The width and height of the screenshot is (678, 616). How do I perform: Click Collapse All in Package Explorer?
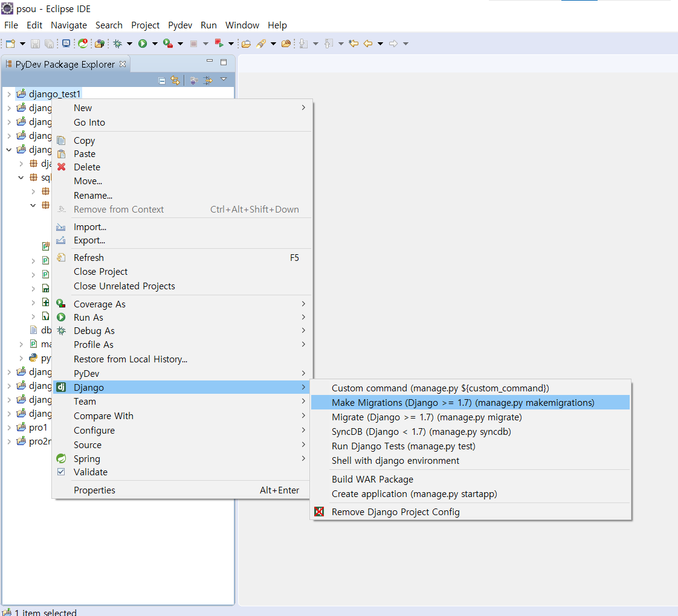162,81
